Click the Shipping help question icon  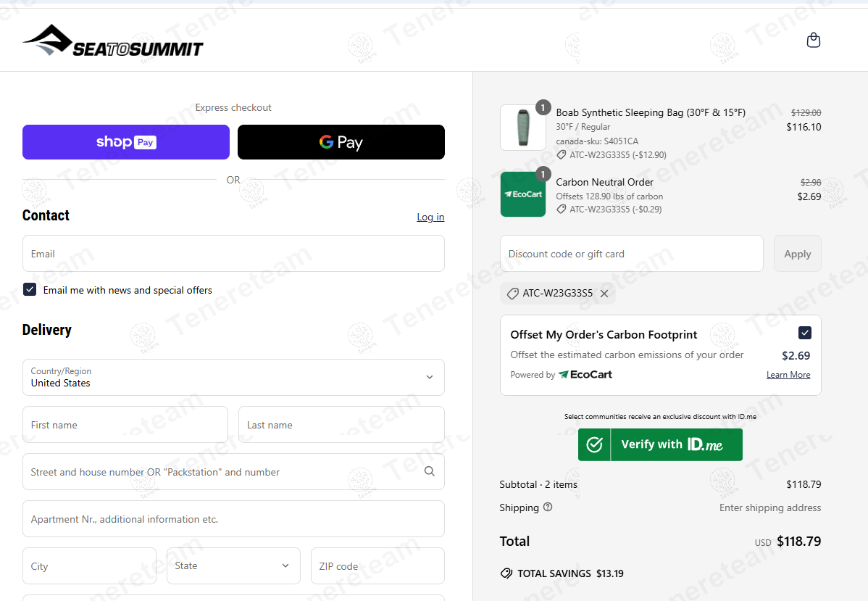[548, 507]
